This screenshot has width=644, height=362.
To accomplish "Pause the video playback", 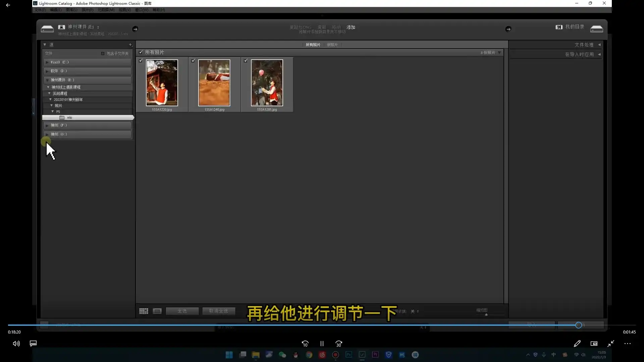I will (322, 344).
